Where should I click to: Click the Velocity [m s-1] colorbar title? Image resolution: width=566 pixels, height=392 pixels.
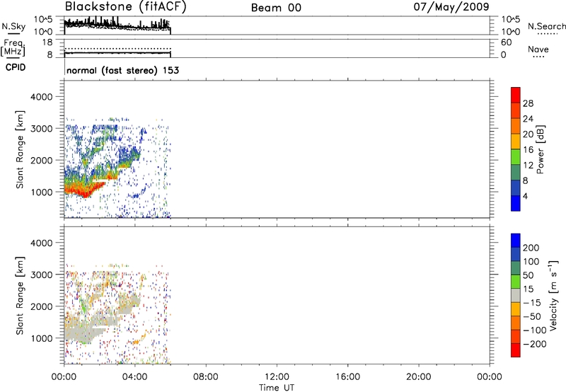click(x=553, y=295)
